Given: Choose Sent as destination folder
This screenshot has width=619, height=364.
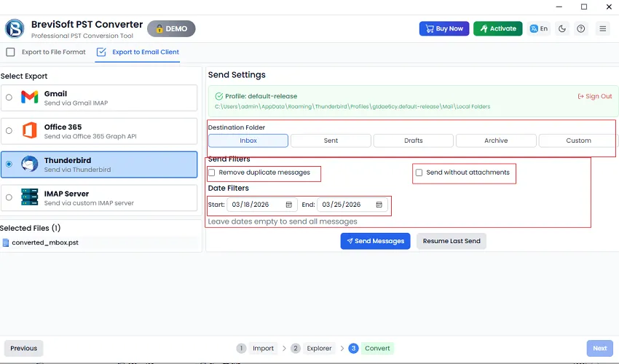Looking at the screenshot, I should pyautogui.click(x=331, y=141).
